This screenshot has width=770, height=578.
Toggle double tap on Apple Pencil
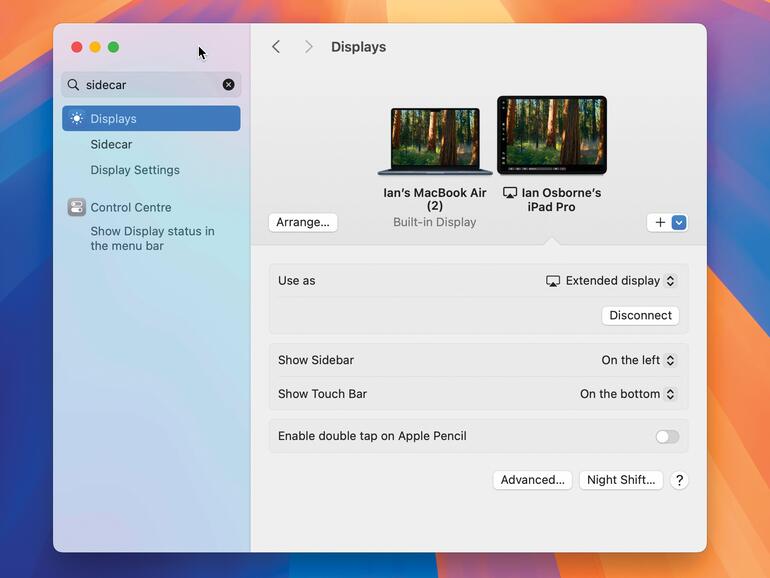click(667, 436)
